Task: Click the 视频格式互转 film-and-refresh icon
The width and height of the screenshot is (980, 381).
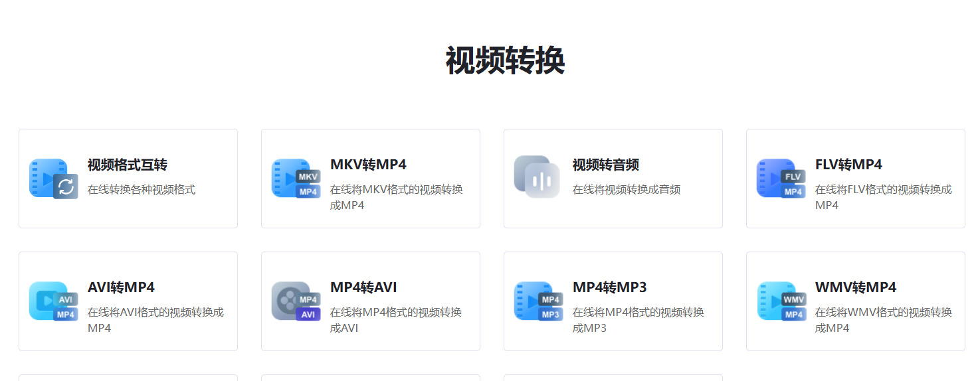Action: click(x=54, y=179)
